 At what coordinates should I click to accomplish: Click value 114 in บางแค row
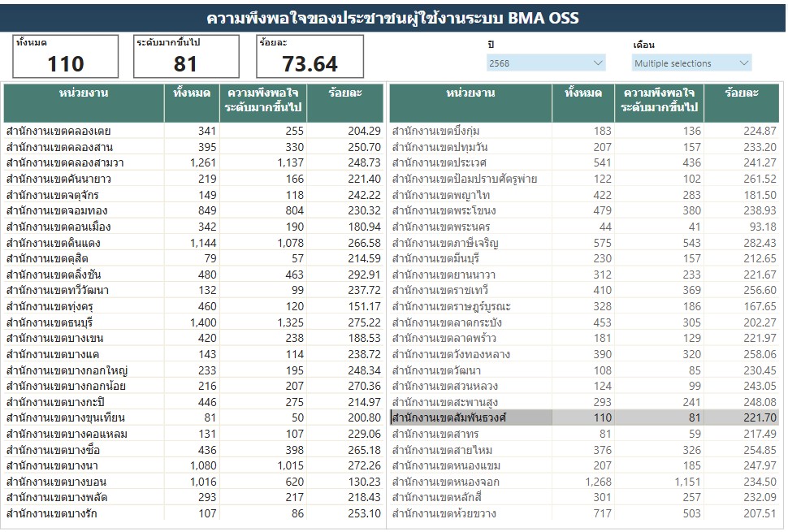point(295,354)
